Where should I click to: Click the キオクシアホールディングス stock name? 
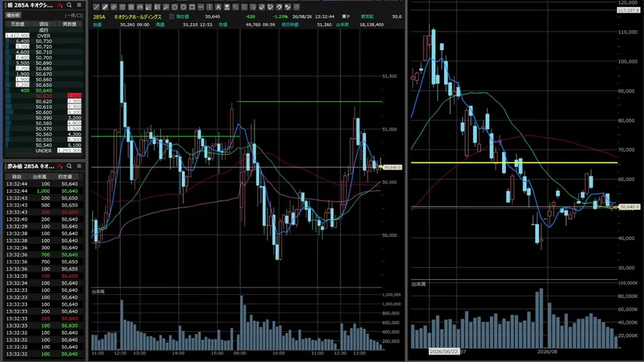tap(137, 17)
